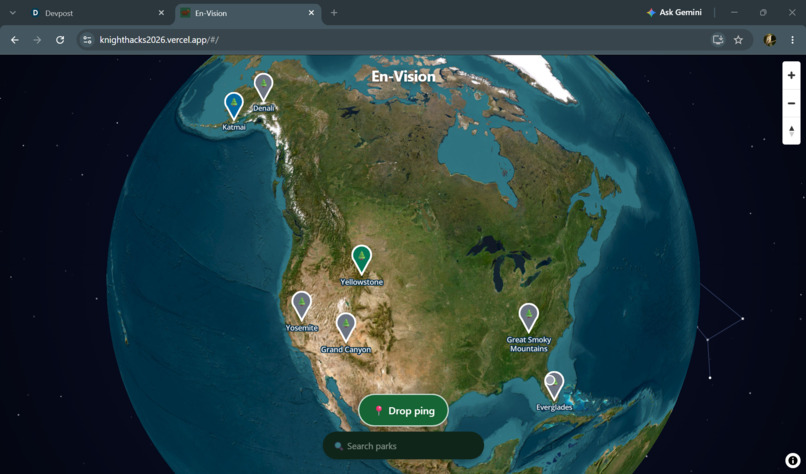Click the Yosemite label text
The height and width of the screenshot is (474, 806).
coord(302,327)
